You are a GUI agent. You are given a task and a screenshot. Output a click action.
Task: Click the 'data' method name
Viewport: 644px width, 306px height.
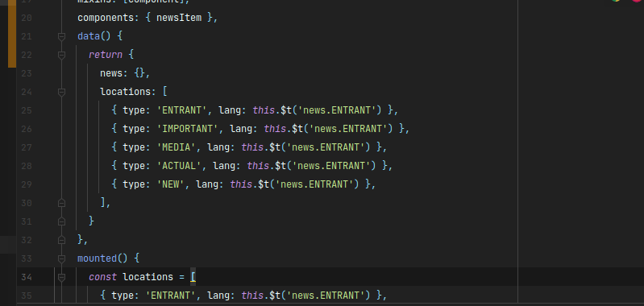coord(89,36)
